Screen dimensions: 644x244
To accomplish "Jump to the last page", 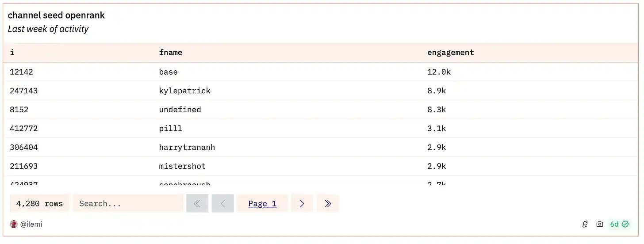I will click(x=328, y=203).
